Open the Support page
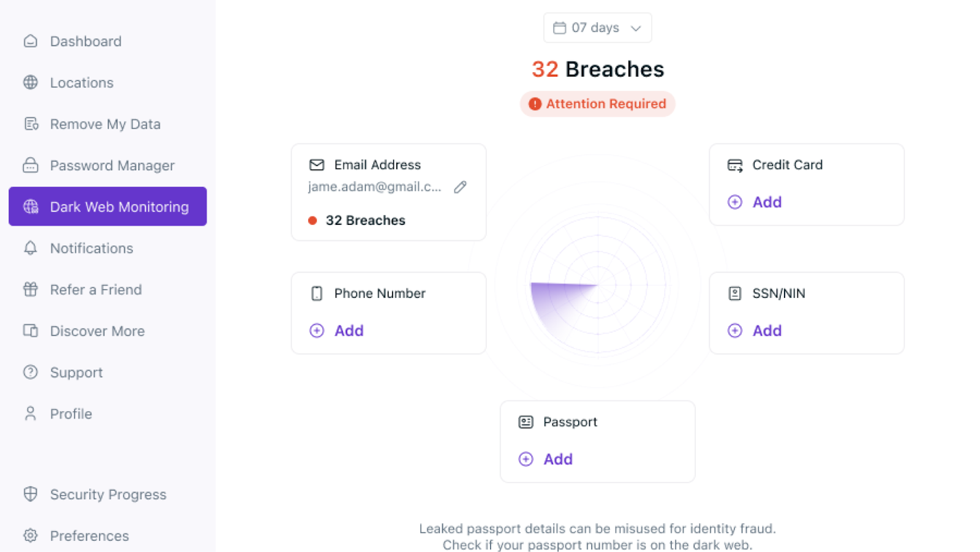 76,372
